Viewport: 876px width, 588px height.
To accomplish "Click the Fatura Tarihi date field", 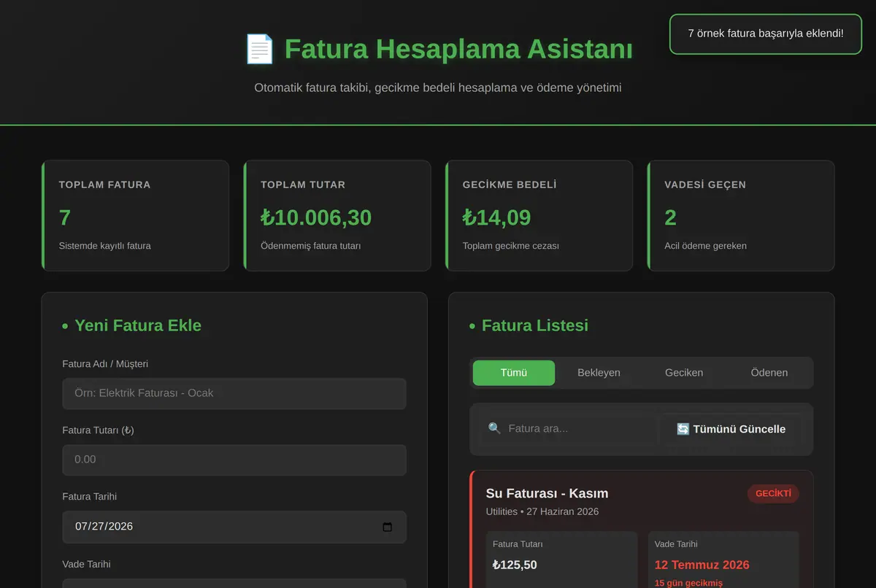I will (x=234, y=527).
